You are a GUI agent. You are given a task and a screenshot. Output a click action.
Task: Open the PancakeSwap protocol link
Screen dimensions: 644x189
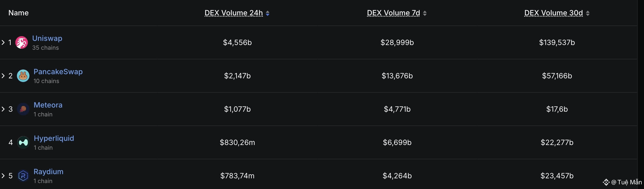[58, 72]
